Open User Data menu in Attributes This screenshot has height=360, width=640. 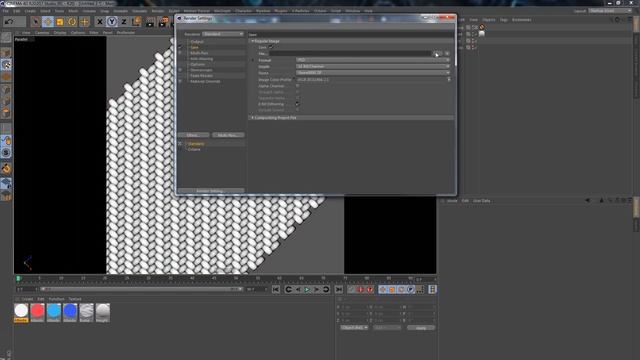pos(482,201)
